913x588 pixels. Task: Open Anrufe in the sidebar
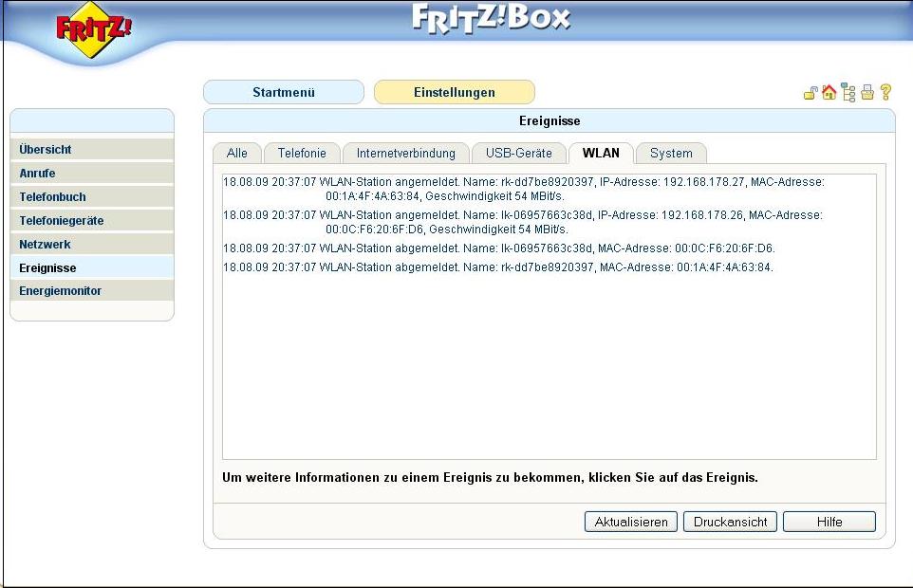click(92, 174)
